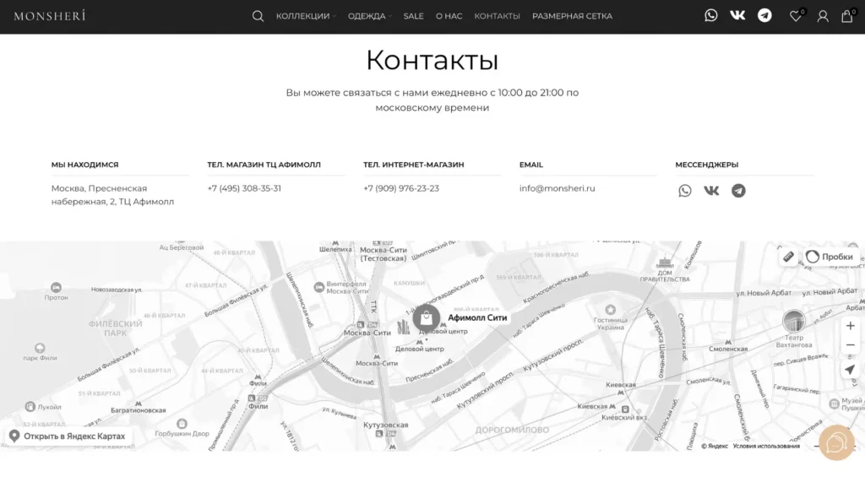This screenshot has height=504, width=865.
Task: Zoom out of the map with minus
Action: point(850,345)
